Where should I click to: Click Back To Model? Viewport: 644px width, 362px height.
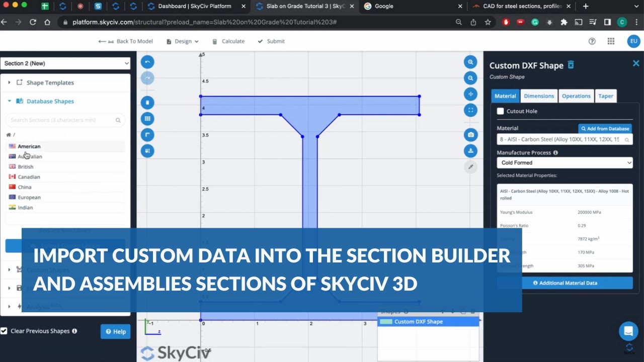point(126,41)
